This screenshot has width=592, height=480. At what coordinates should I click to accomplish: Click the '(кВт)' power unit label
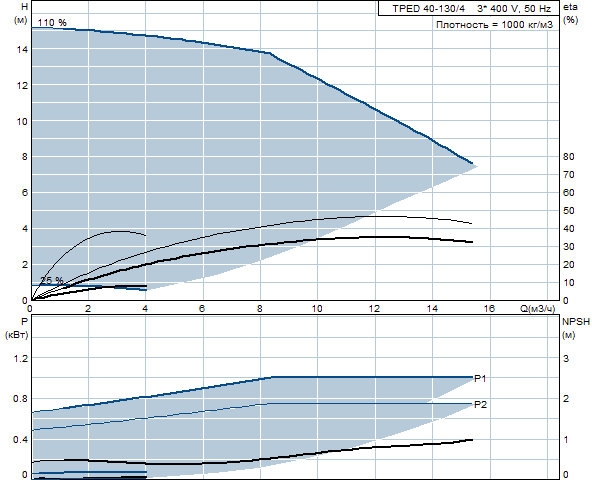pos(17,335)
